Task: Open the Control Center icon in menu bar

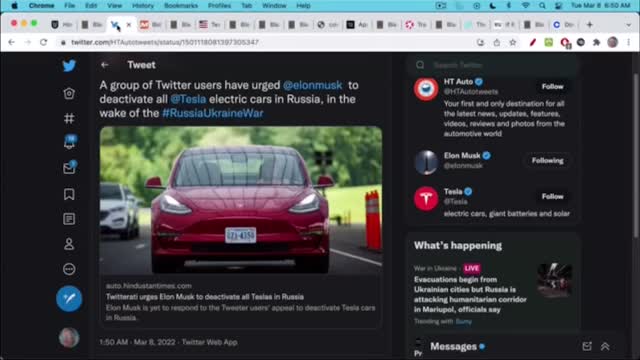Action: [x=558, y=6]
